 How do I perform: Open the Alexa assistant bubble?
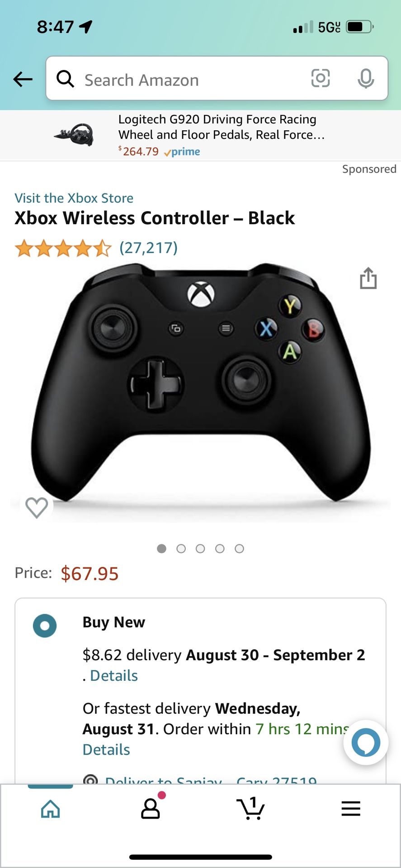[365, 742]
